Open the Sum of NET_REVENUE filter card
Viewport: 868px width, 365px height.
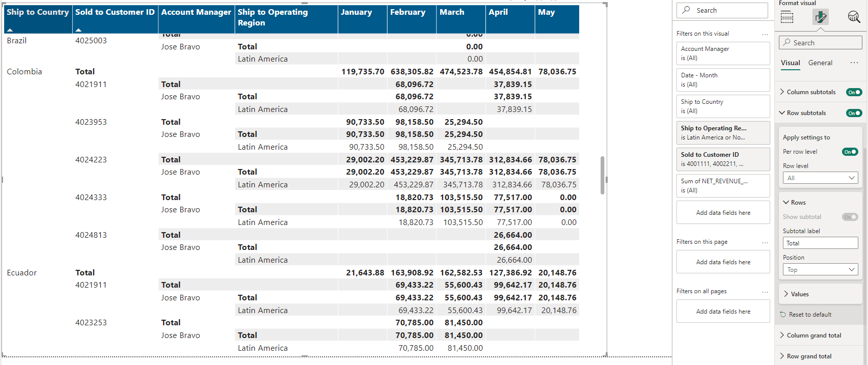point(723,186)
